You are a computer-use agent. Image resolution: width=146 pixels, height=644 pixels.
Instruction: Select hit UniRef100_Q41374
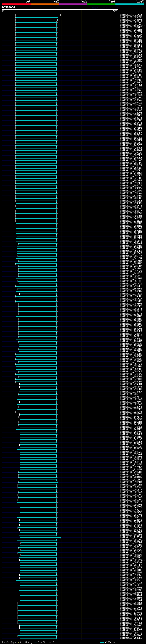[131, 32]
